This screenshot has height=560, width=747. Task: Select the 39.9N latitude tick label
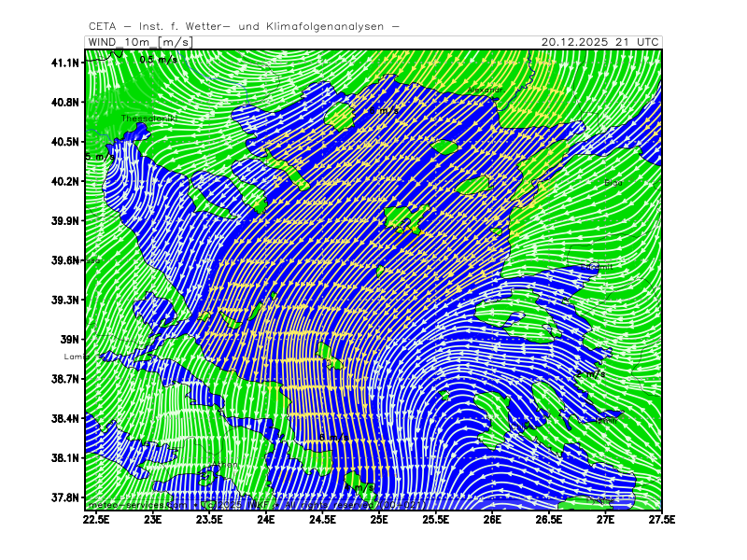coord(64,221)
